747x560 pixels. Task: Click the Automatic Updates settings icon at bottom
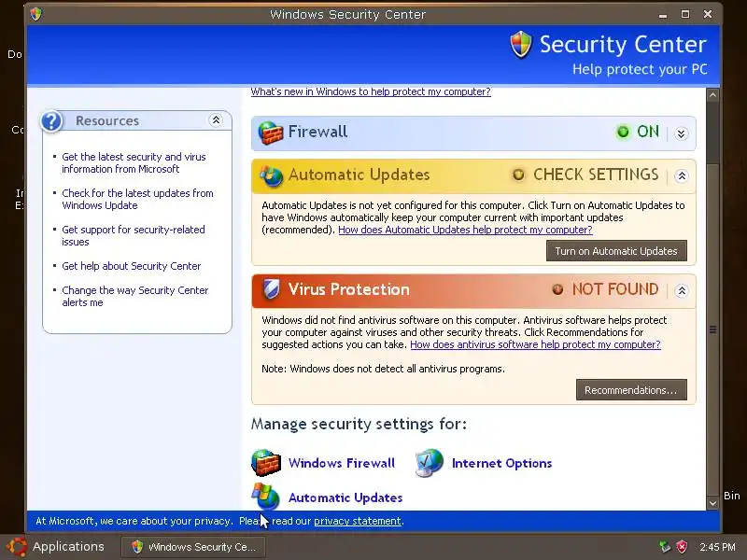[265, 497]
